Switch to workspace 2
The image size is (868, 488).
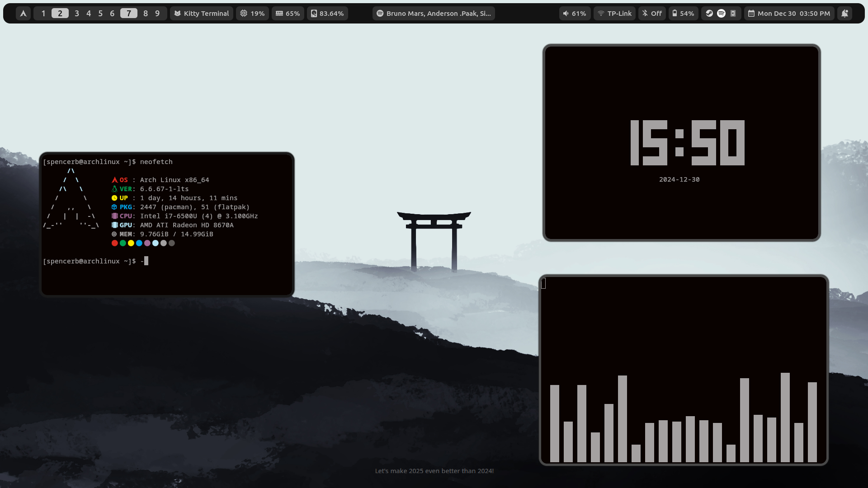[x=60, y=13]
